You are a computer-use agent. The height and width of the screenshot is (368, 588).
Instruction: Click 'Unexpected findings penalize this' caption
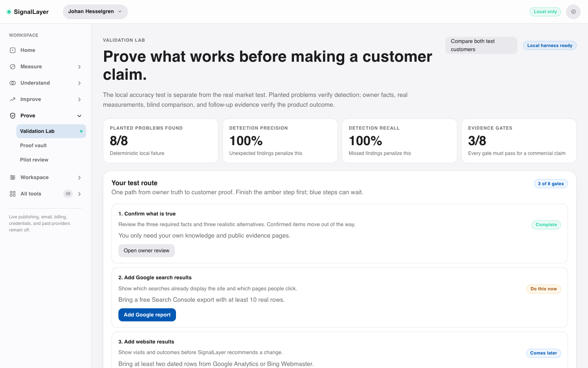tap(266, 153)
